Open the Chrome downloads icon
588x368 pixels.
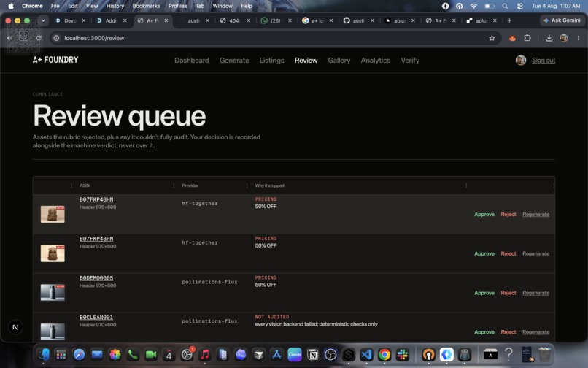click(x=549, y=38)
